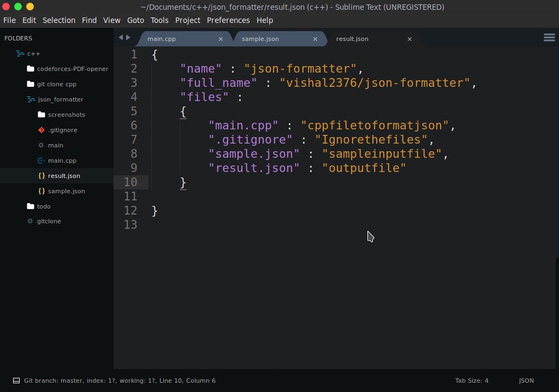Click the git icon beside .gitignore

pyautogui.click(x=41, y=130)
